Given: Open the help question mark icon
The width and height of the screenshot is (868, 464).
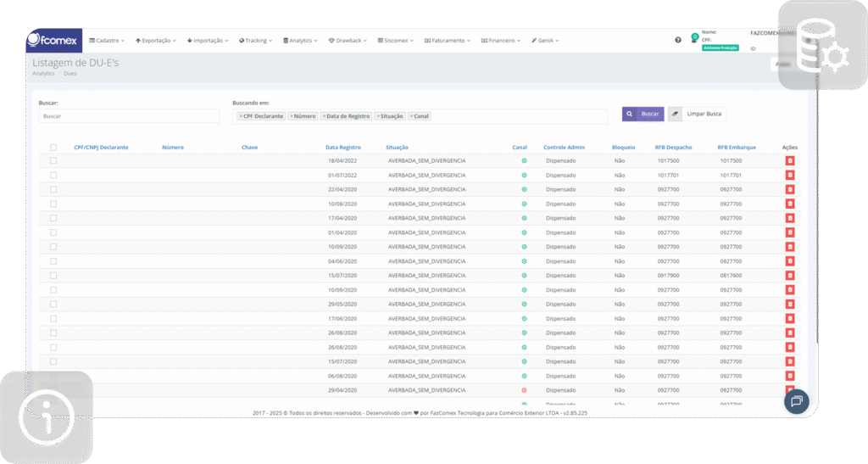Looking at the screenshot, I should (678, 40).
